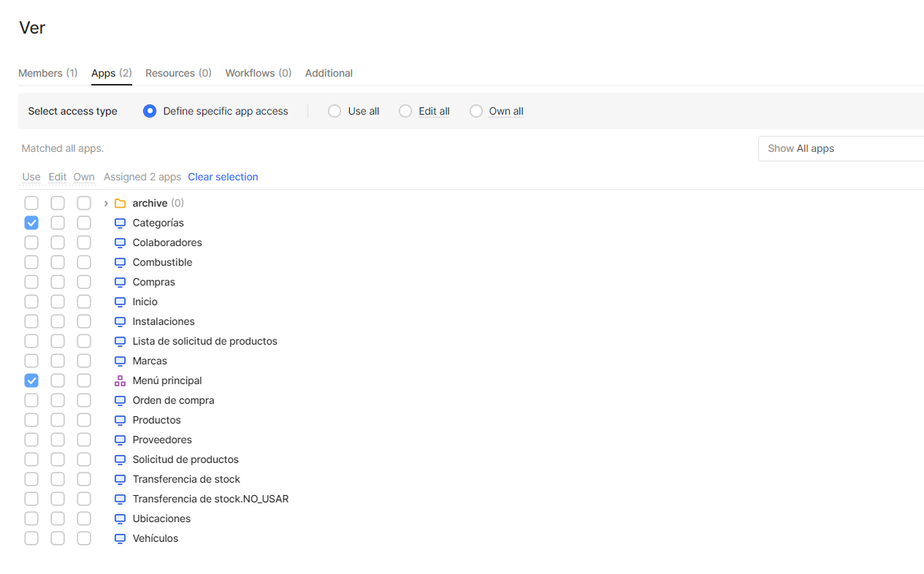Click the Edit column header

[x=58, y=177]
